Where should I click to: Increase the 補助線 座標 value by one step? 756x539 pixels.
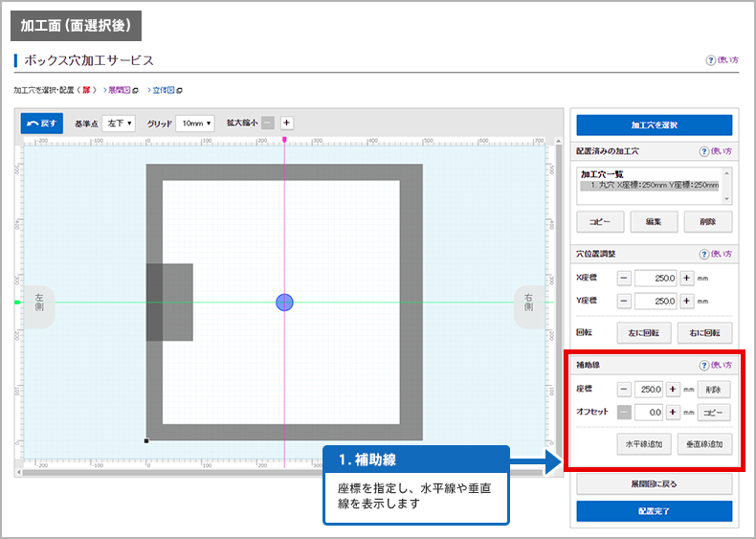[x=672, y=390]
